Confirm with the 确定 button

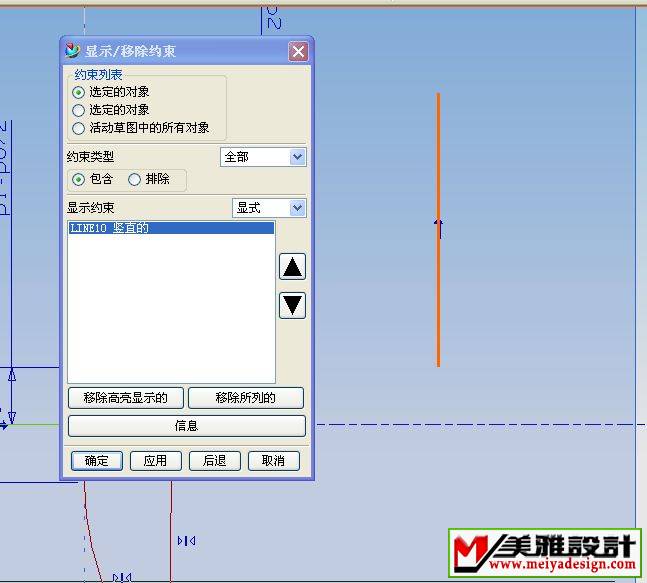pos(97,461)
